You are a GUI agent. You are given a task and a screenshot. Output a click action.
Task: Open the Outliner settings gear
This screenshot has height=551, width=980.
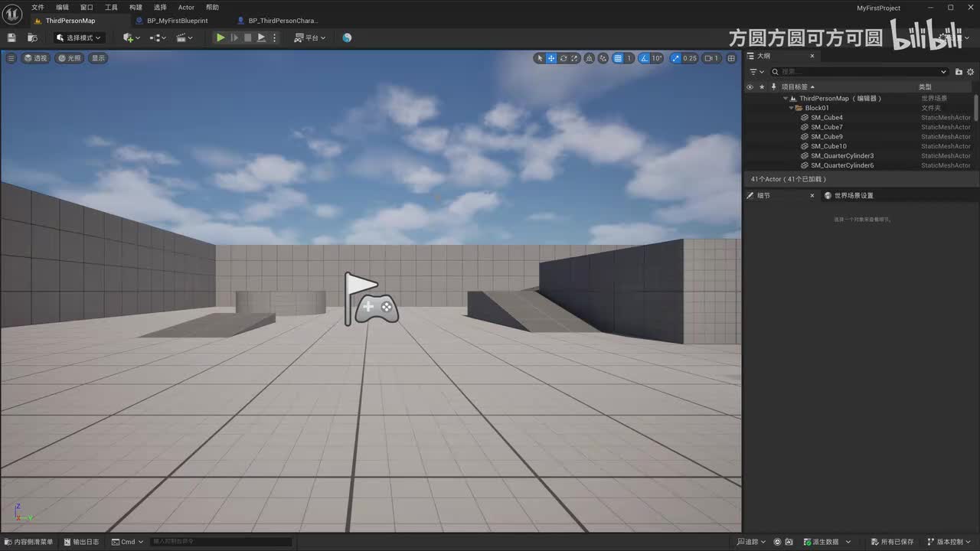pyautogui.click(x=971, y=72)
